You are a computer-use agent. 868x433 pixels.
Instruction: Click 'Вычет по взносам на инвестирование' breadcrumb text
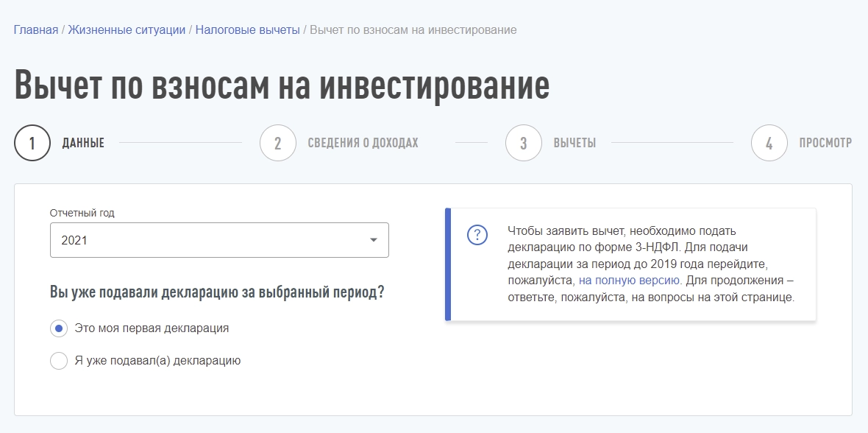click(413, 30)
